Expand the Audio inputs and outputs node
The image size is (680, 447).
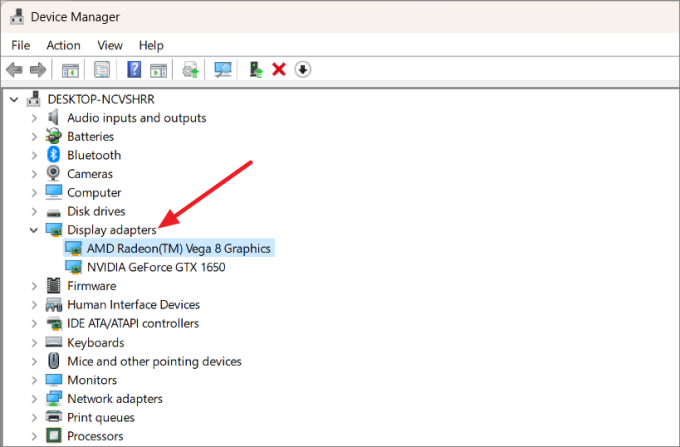(x=34, y=118)
